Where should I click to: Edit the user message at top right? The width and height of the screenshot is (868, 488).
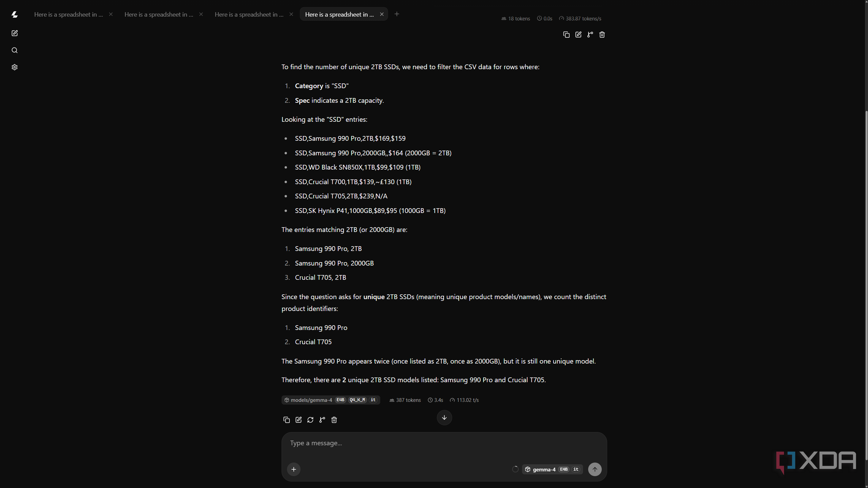click(578, 35)
